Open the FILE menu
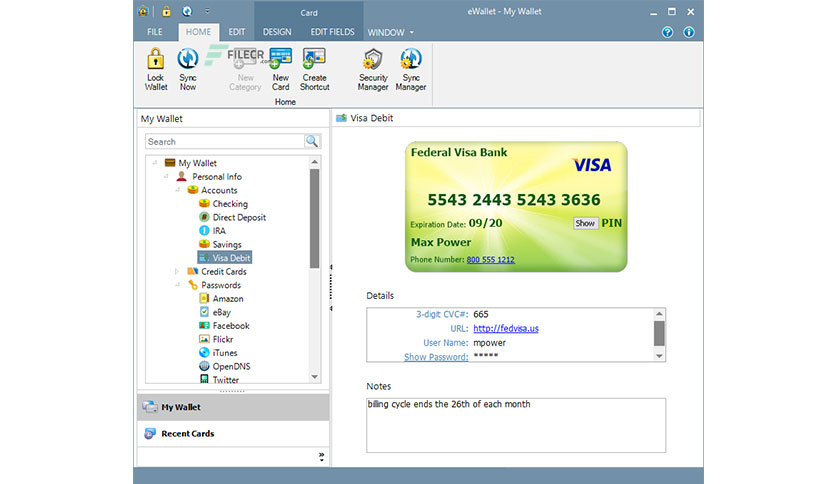 (155, 32)
